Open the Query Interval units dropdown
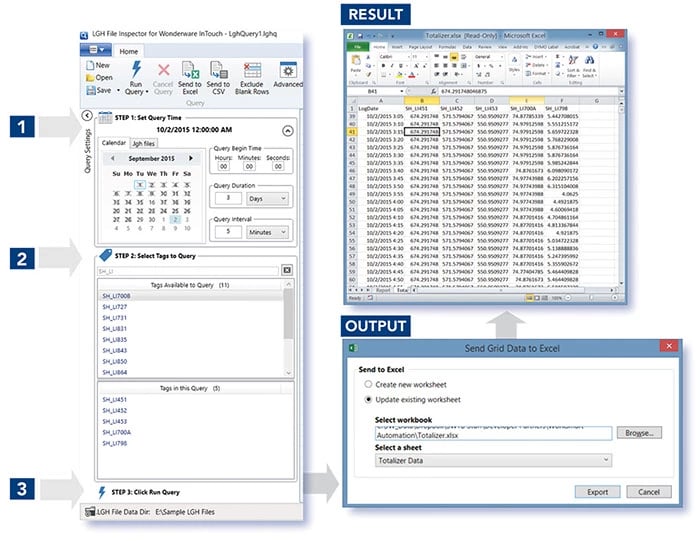Viewport: 700px width, 541px height. coord(269,231)
